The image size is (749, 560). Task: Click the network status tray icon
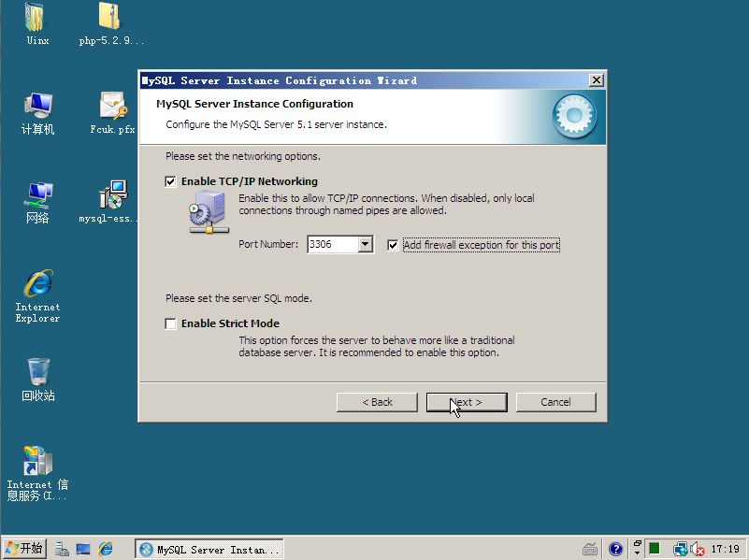680,549
